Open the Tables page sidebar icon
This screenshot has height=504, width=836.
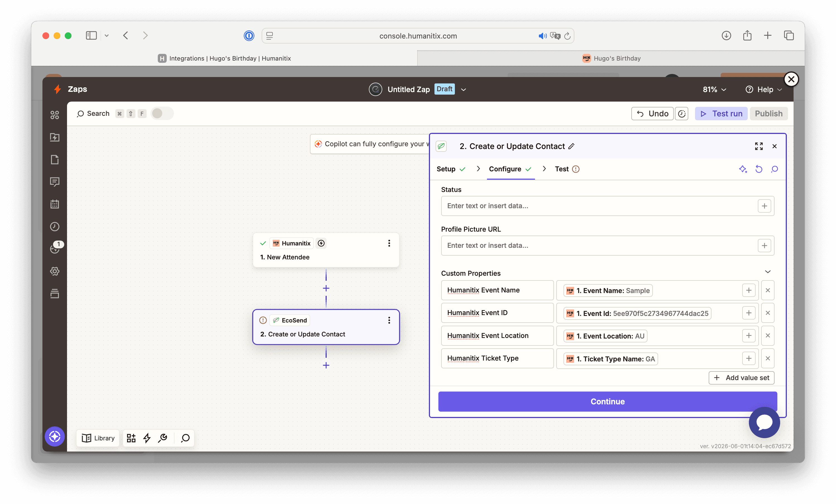55,160
